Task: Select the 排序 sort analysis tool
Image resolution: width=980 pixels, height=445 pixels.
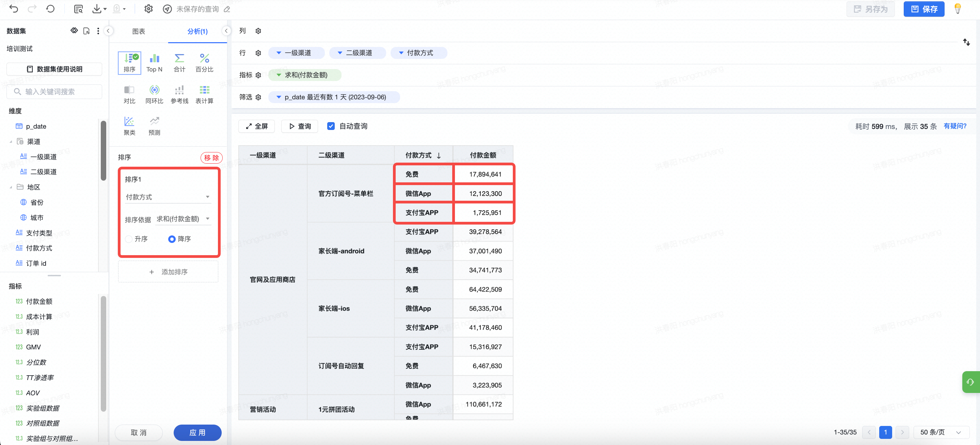Action: (x=129, y=63)
